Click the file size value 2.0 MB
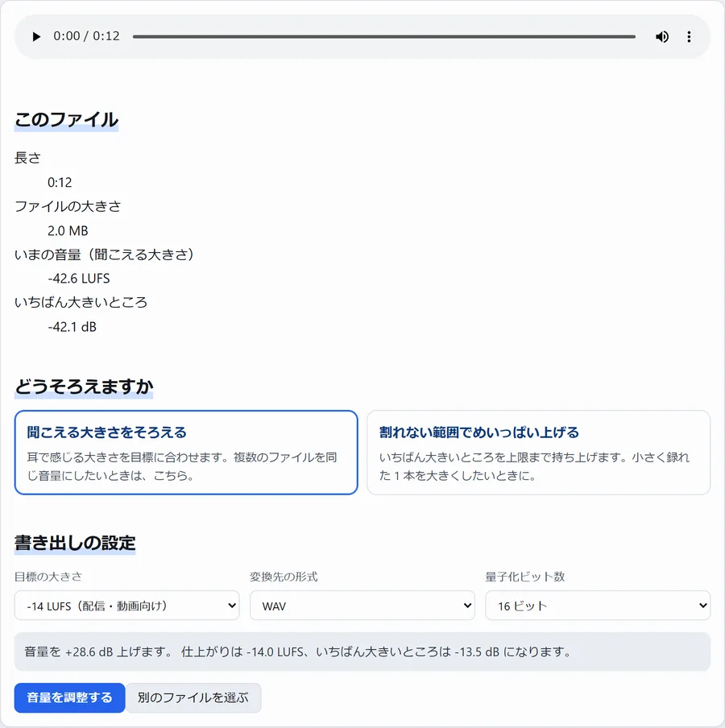The height and width of the screenshot is (728, 725). tap(68, 231)
